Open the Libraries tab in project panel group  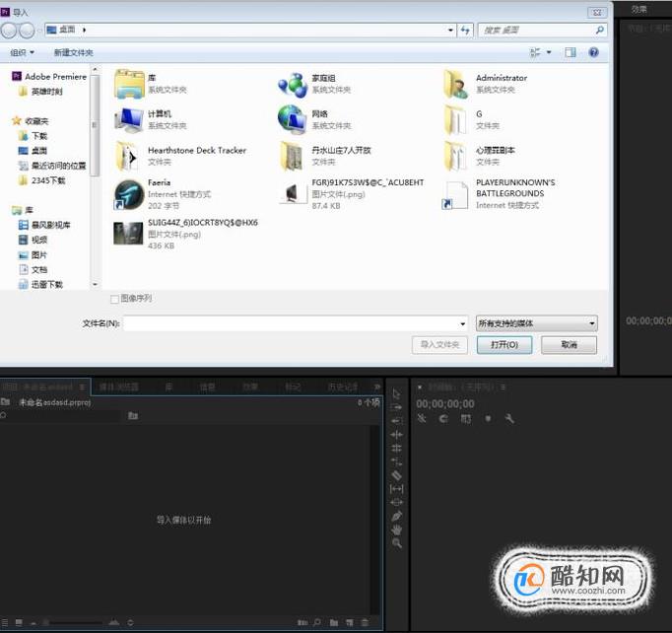[x=168, y=387]
